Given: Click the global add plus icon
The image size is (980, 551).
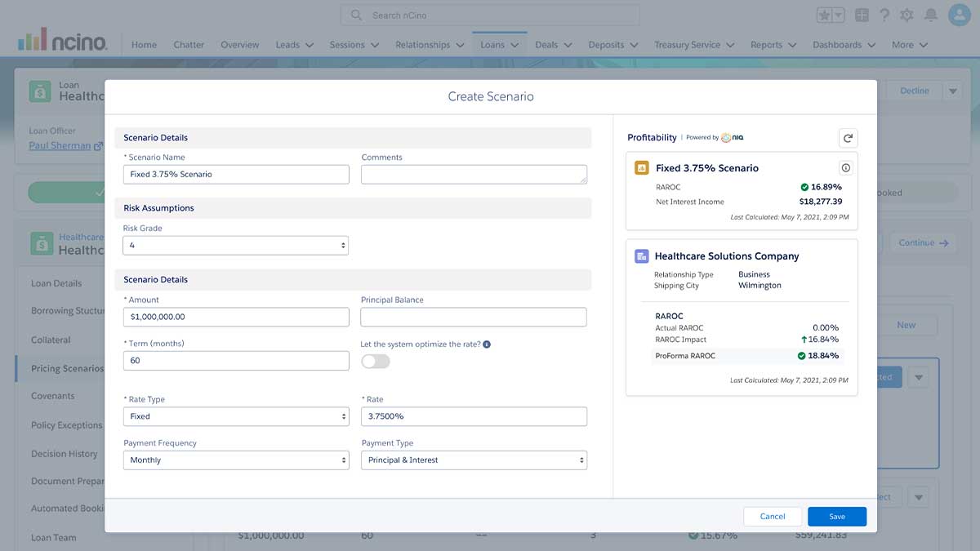Looking at the screenshot, I should (862, 16).
